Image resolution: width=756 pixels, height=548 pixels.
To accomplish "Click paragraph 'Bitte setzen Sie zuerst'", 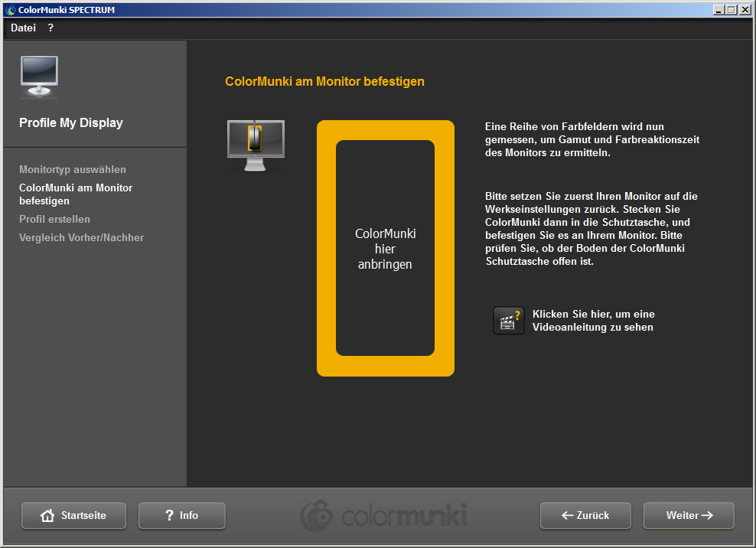I will click(591, 229).
